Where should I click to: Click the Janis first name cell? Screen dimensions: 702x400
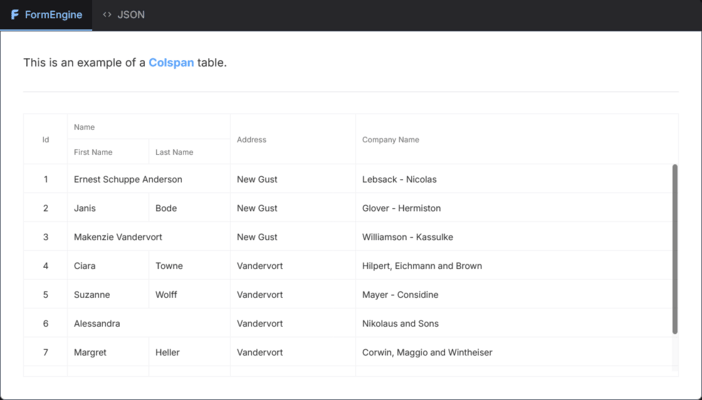click(x=108, y=208)
